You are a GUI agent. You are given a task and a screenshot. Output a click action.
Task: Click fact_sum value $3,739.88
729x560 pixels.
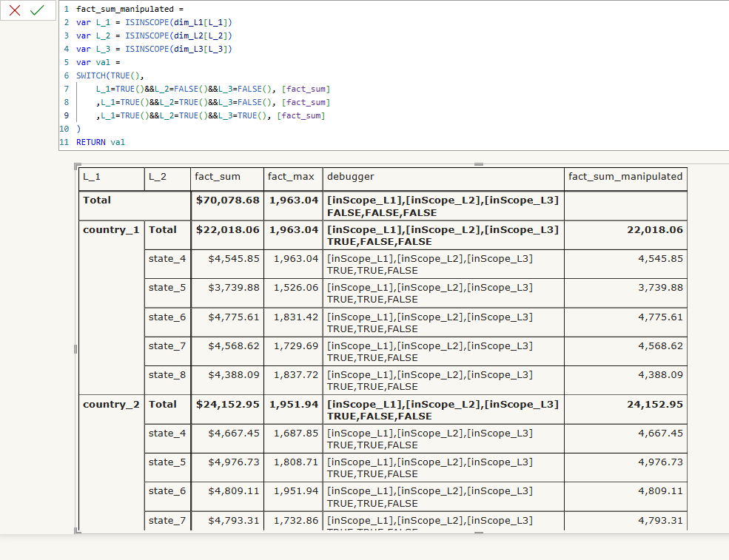(233, 288)
